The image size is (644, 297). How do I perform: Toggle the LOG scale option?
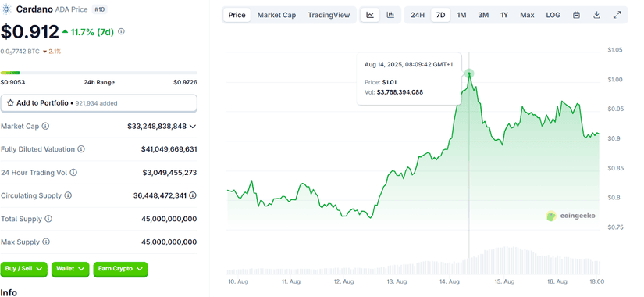click(553, 15)
